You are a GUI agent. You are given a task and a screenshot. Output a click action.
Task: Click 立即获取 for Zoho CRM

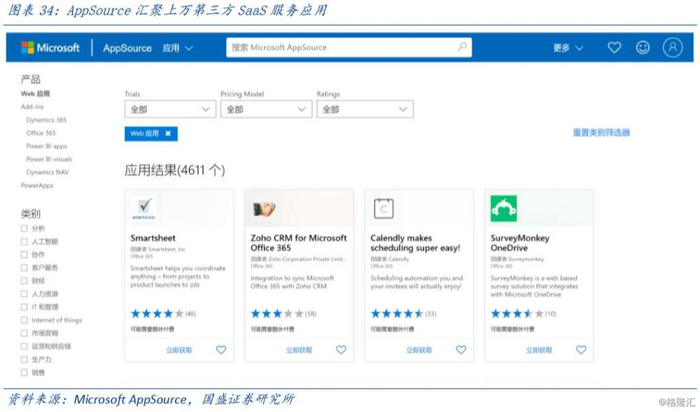coord(300,350)
